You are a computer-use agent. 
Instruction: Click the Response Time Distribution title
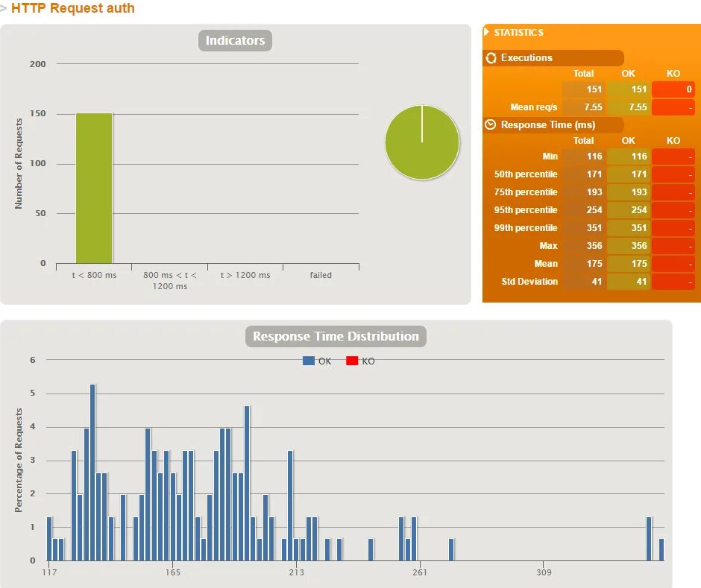click(x=336, y=336)
